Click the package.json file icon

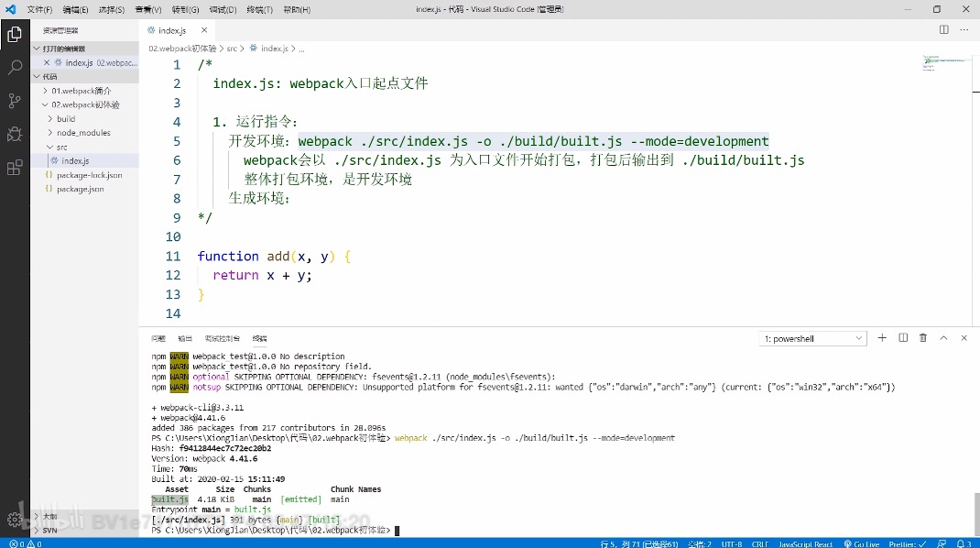pos(49,189)
